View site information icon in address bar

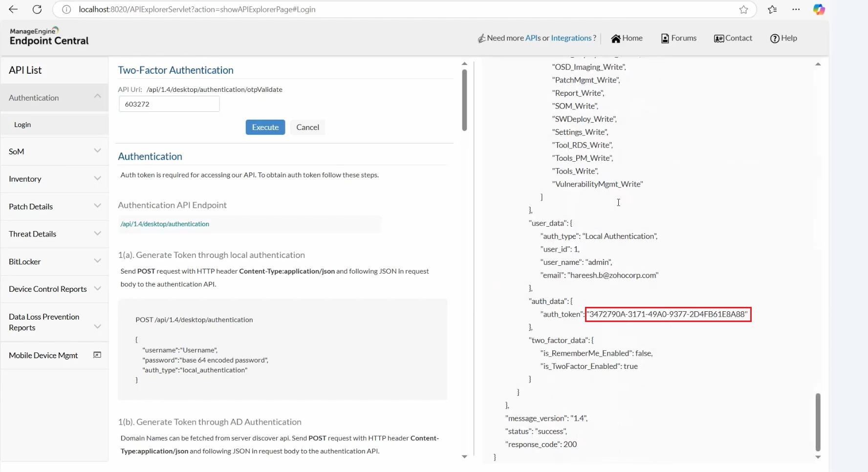66,9
